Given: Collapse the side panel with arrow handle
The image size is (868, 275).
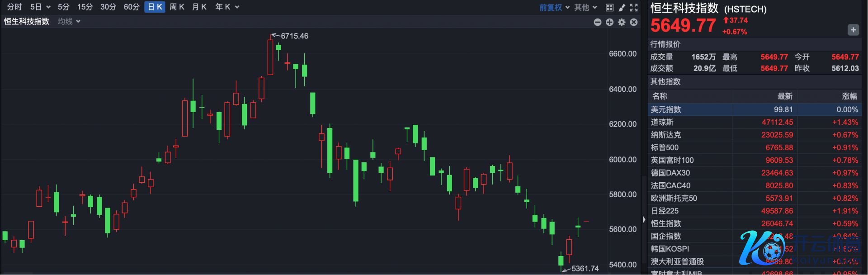Looking at the screenshot, I should click(x=644, y=219).
